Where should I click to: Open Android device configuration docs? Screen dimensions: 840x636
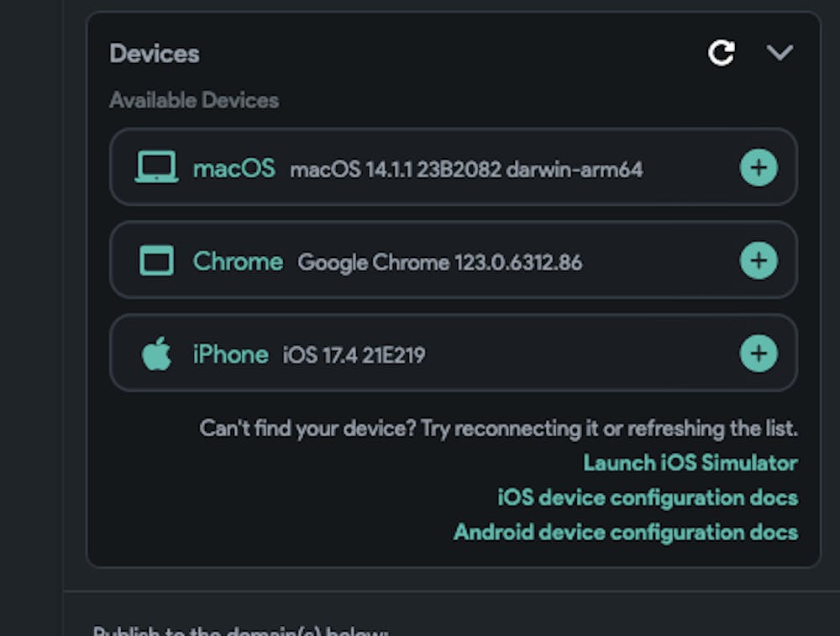626,532
